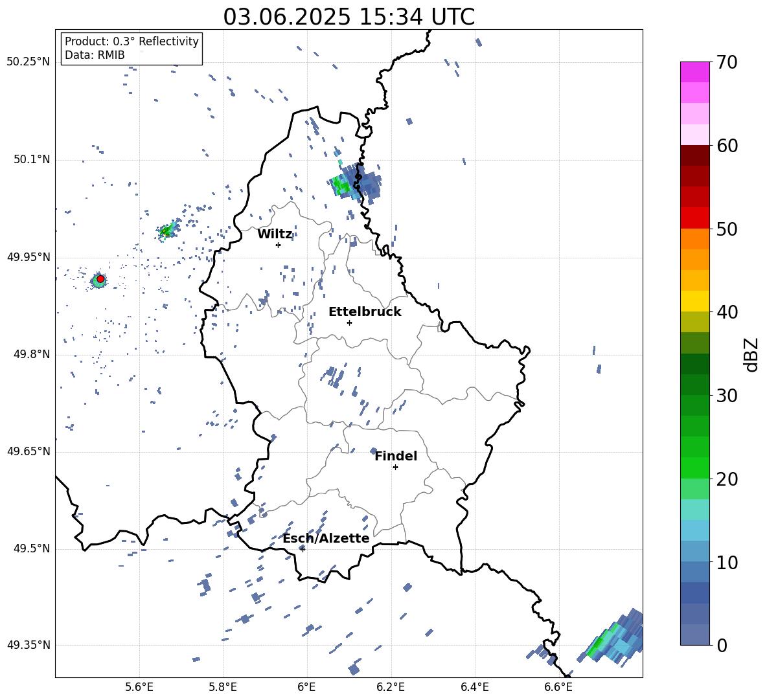
Task: Pick the magenta top colorbar swatch
Action: click(694, 73)
